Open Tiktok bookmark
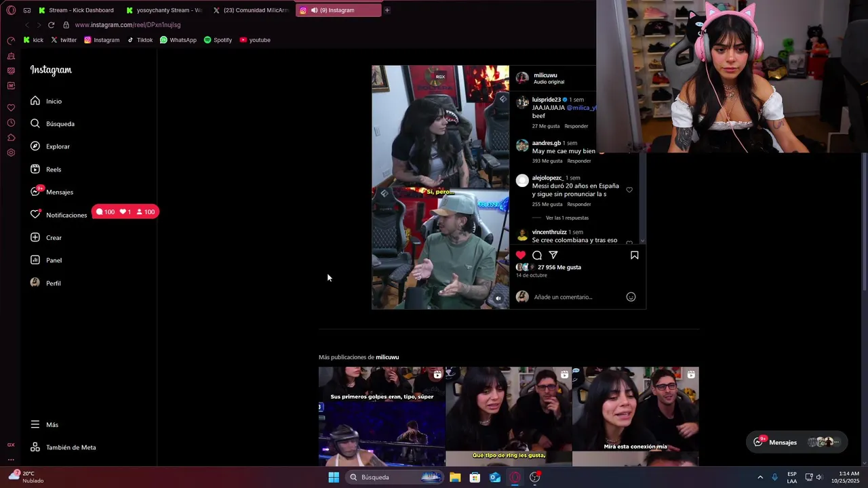 (x=140, y=40)
